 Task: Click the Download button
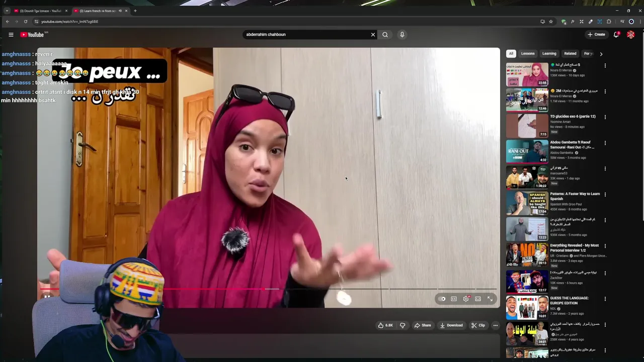(x=451, y=325)
